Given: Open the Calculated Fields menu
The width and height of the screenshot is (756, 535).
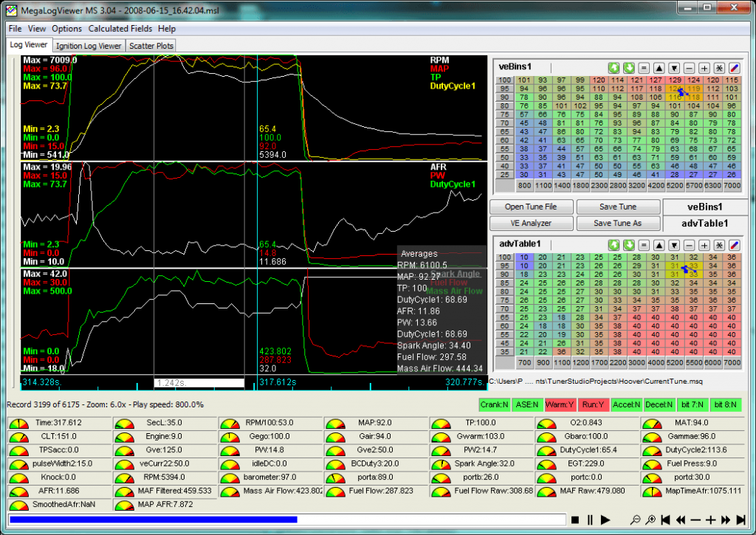Looking at the screenshot, I should pyautogui.click(x=120, y=29).
